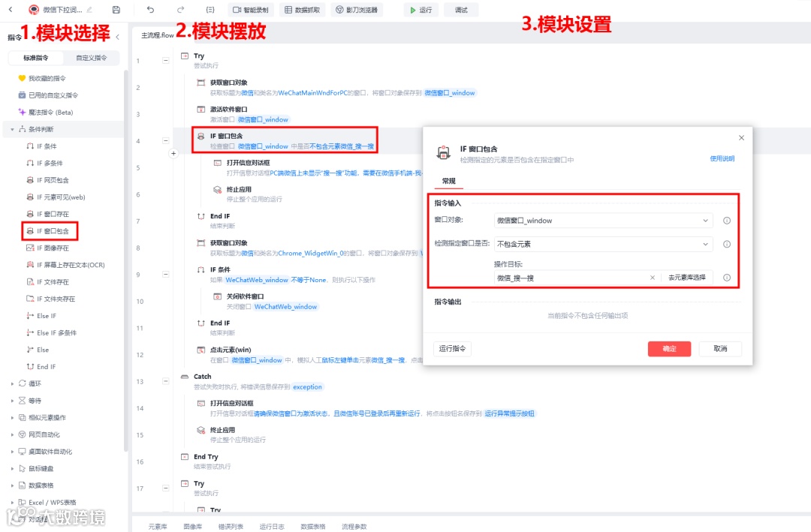Screen dimensions: 811x532
Task: Expand the 循环 category
Action: tap(13, 383)
